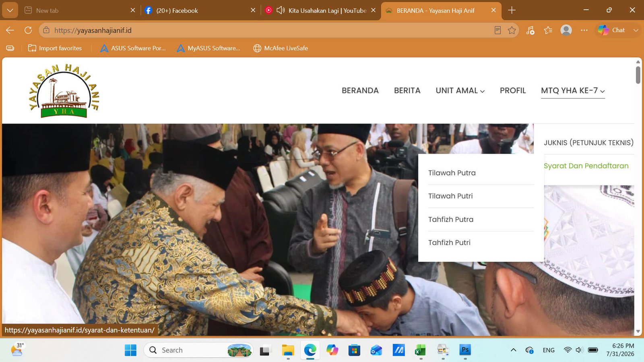Choose Tilawah Putri option
Image resolution: width=644 pixels, height=362 pixels.
(x=450, y=196)
